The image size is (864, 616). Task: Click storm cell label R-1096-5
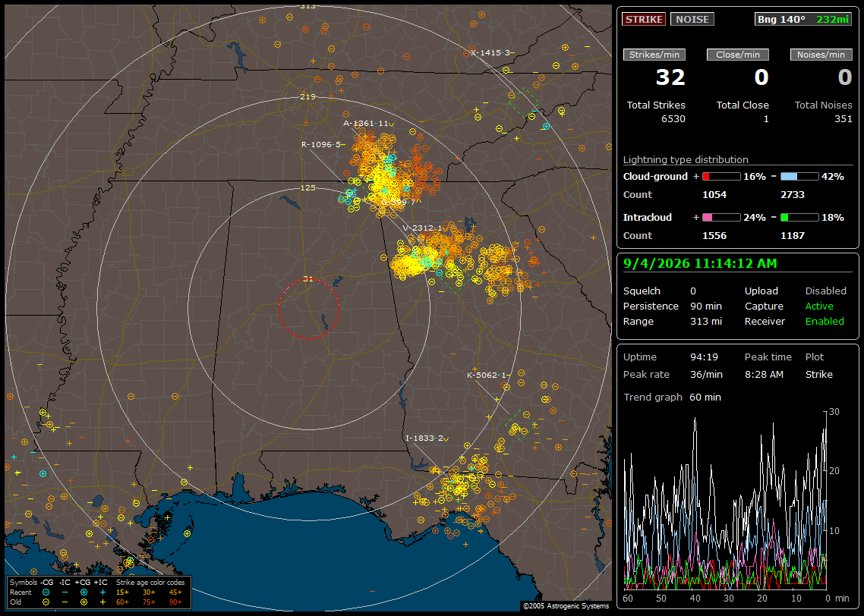click(323, 144)
